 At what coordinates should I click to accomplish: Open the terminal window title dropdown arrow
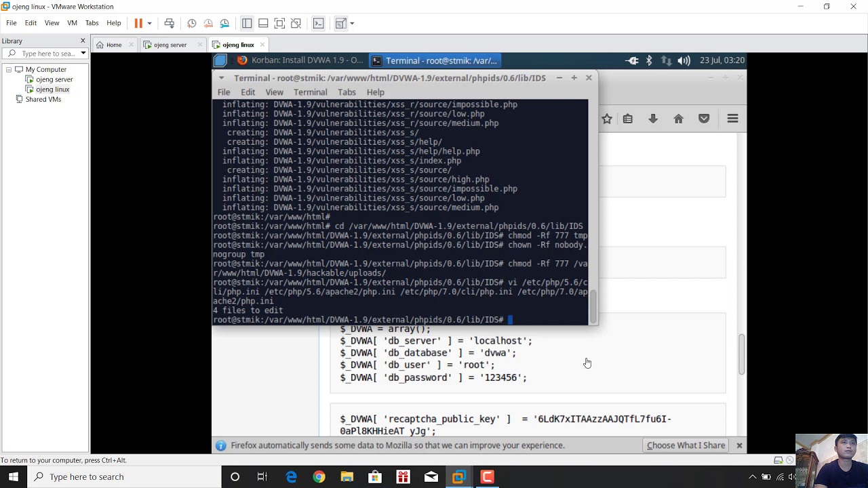pos(221,78)
